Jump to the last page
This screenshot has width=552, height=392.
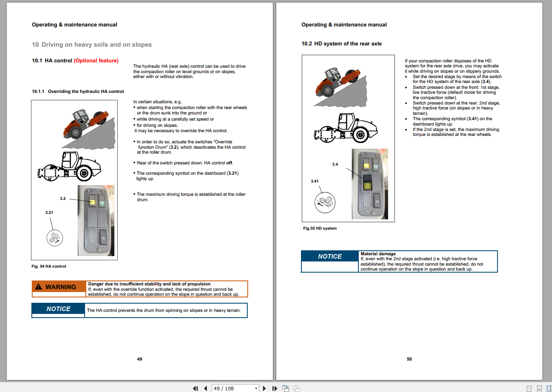(275, 388)
